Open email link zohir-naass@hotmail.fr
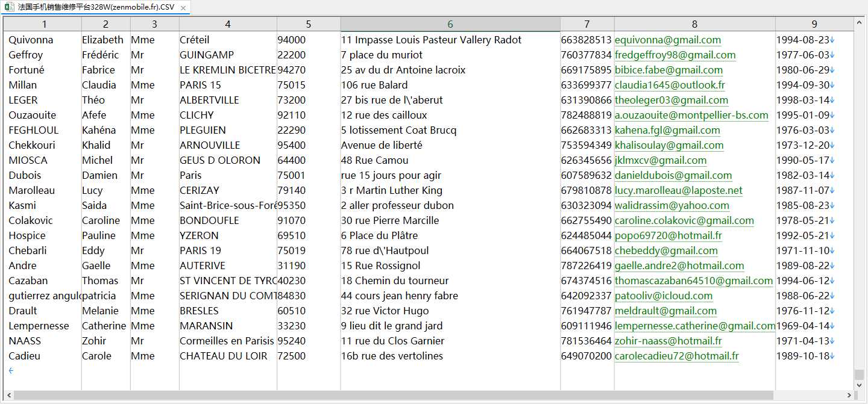 tap(668, 341)
